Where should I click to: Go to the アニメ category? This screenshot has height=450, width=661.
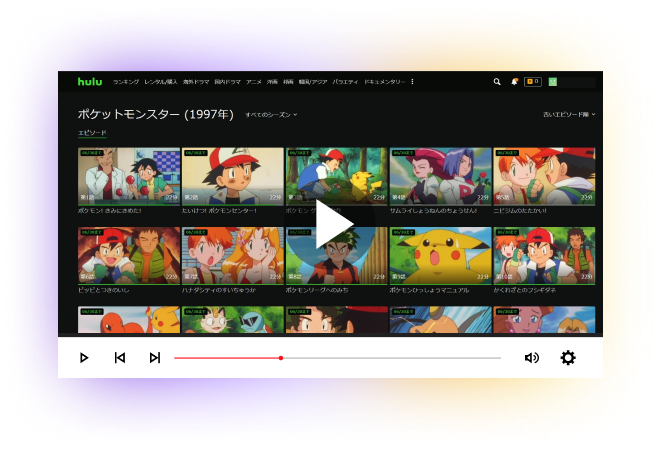click(254, 82)
